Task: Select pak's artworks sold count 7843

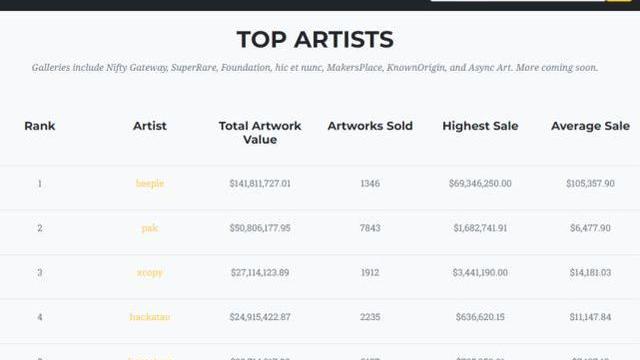Action: point(370,228)
